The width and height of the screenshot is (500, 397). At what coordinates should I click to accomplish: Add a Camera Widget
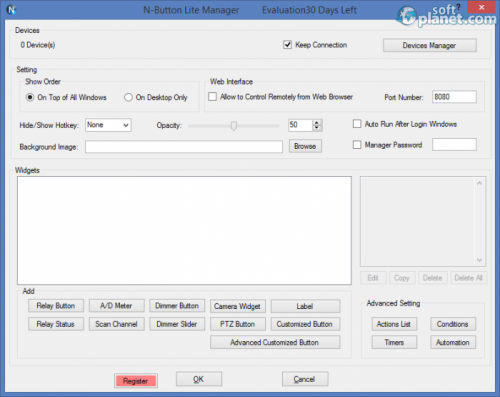(237, 306)
